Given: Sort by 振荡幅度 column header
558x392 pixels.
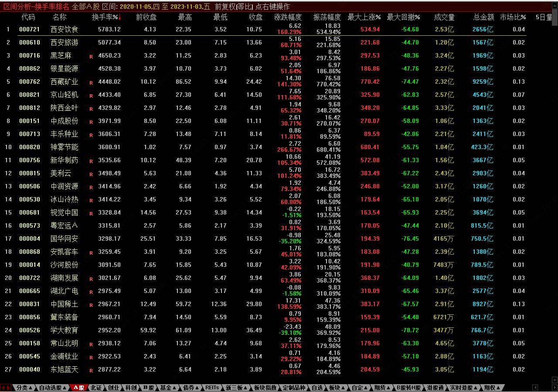Looking at the screenshot, I should click(x=327, y=17).
